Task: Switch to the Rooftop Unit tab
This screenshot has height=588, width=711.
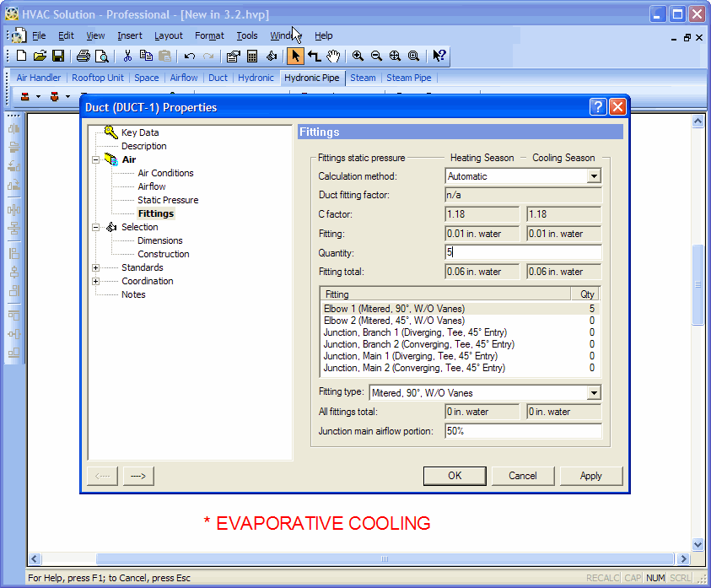Action: 98,78
